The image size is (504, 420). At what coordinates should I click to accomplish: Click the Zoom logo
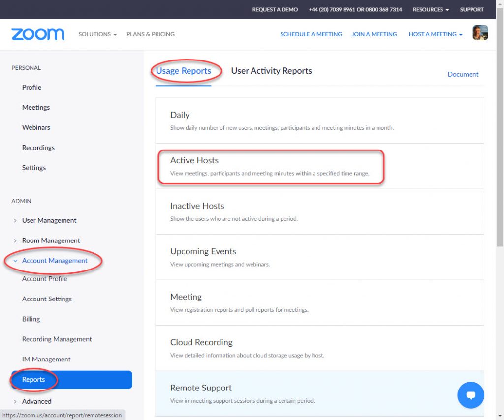[x=37, y=34]
